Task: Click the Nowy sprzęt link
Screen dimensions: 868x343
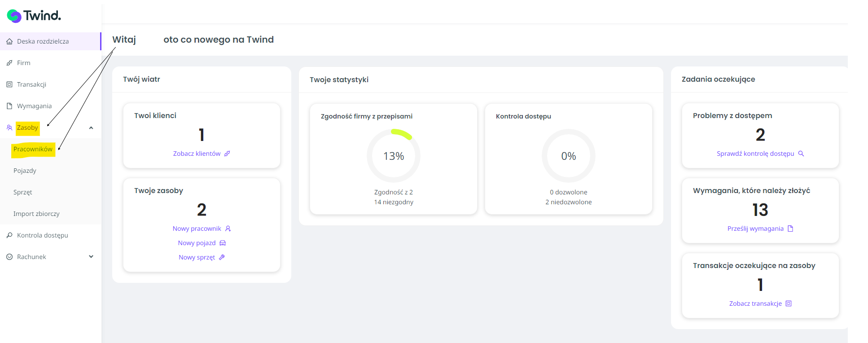Action: pyautogui.click(x=197, y=257)
